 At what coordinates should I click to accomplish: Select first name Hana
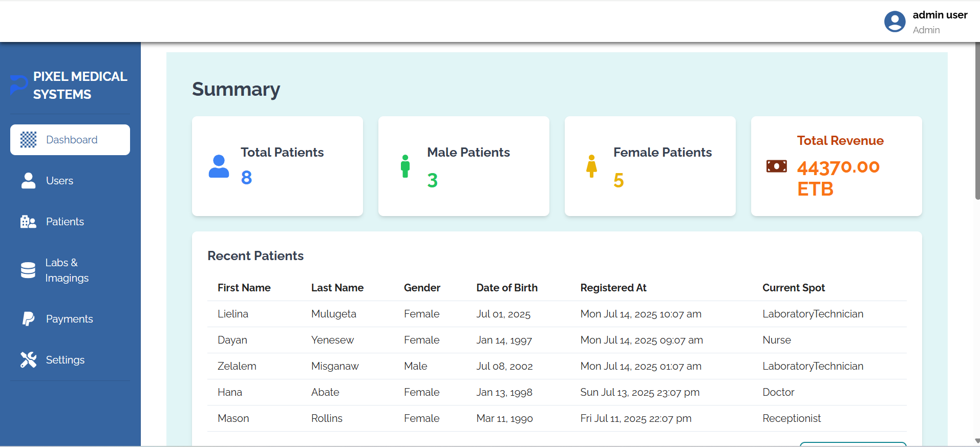[x=230, y=392]
